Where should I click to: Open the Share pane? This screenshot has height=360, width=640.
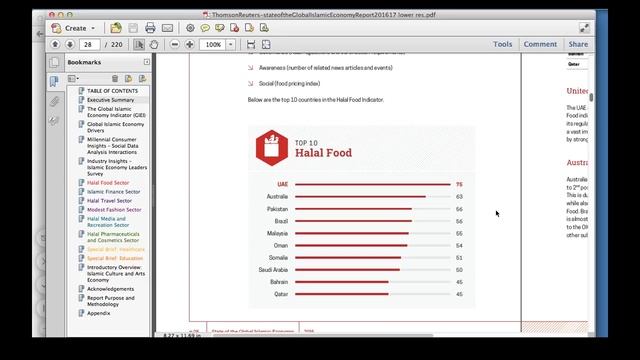[578, 44]
